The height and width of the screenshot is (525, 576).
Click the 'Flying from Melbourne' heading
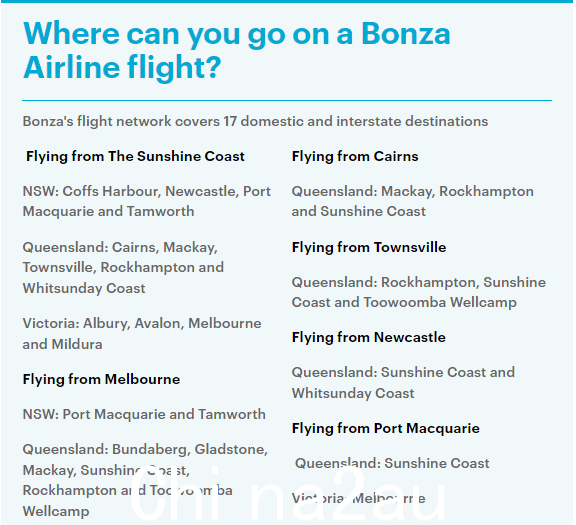pos(101,379)
